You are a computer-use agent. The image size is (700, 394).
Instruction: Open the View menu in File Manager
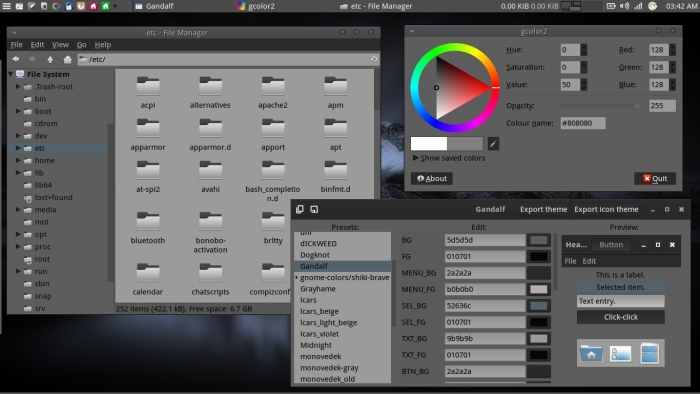click(60, 45)
